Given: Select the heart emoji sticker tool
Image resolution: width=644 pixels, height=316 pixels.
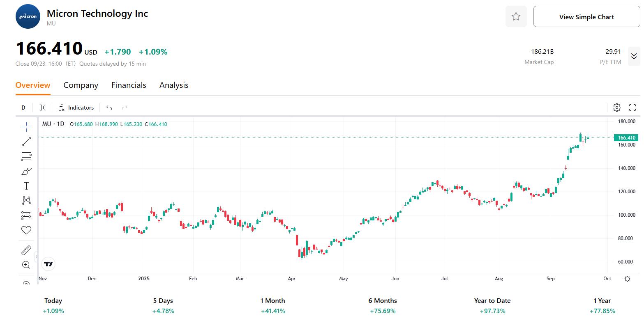Looking at the screenshot, I should tap(25, 230).
